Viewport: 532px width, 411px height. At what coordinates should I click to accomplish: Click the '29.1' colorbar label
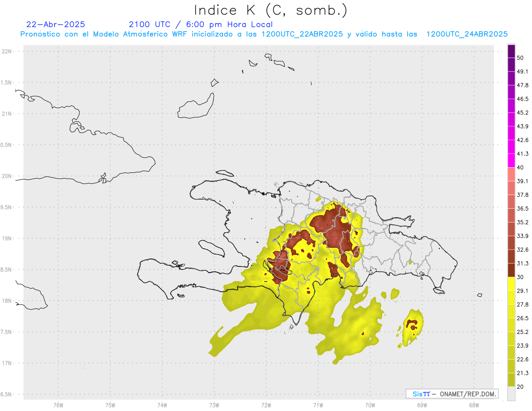[x=523, y=291]
